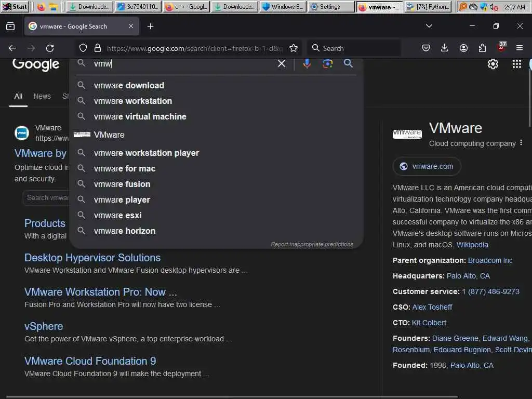Switch to Windows S... taskbar window
The height and width of the screenshot is (399, 532).
283,6
